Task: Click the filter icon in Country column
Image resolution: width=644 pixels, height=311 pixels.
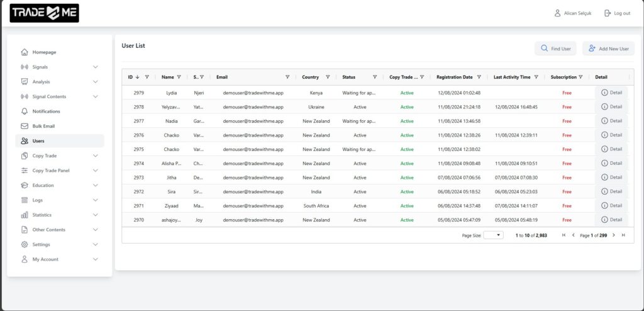Action: [328, 77]
